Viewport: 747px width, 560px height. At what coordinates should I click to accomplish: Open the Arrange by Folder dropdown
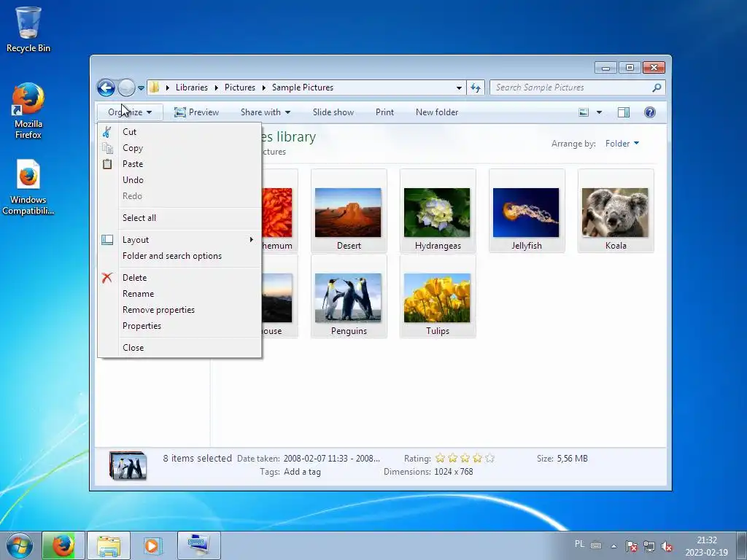click(x=622, y=144)
